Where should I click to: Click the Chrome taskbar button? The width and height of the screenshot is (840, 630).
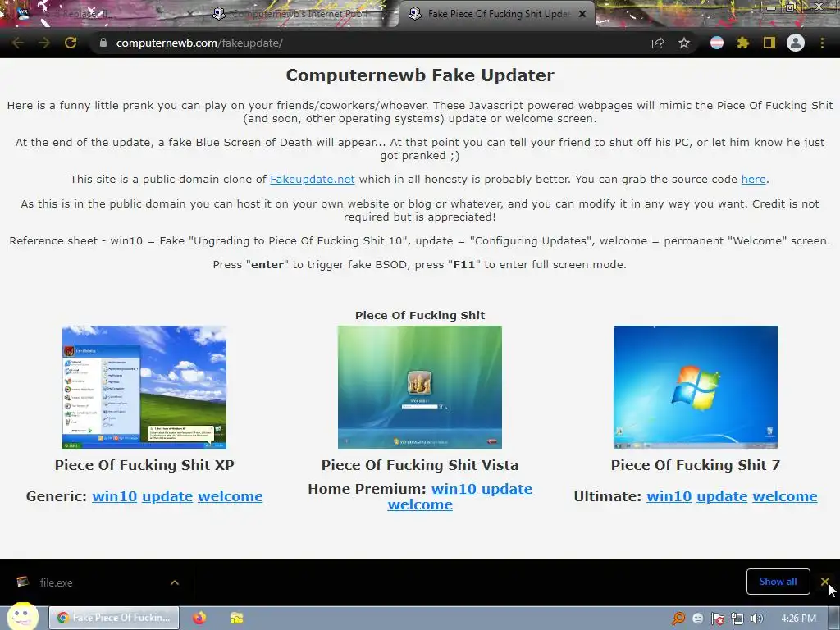(x=114, y=618)
